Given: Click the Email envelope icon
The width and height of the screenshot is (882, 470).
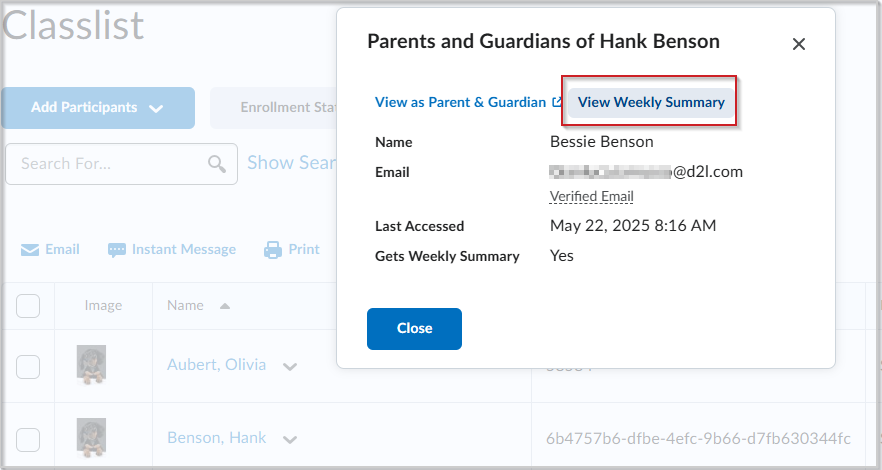Looking at the screenshot, I should 30,250.
